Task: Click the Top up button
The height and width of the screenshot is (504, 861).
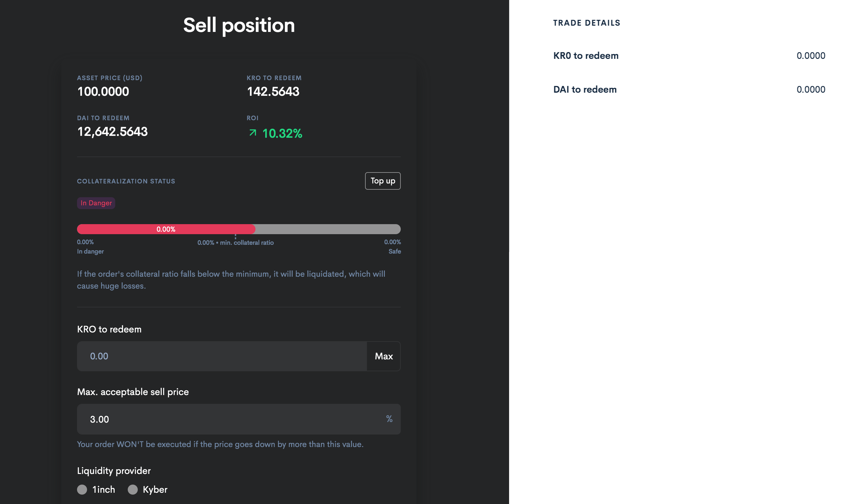Action: click(x=383, y=181)
